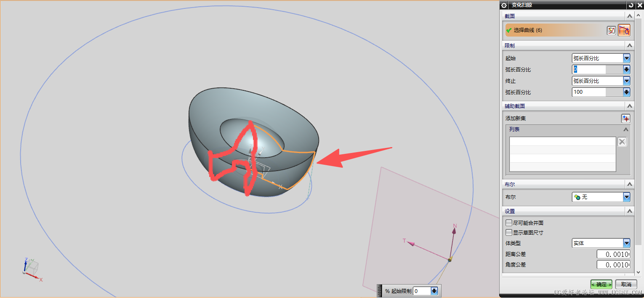
Task: Collapse the 设置 section header
Action: pos(630,211)
